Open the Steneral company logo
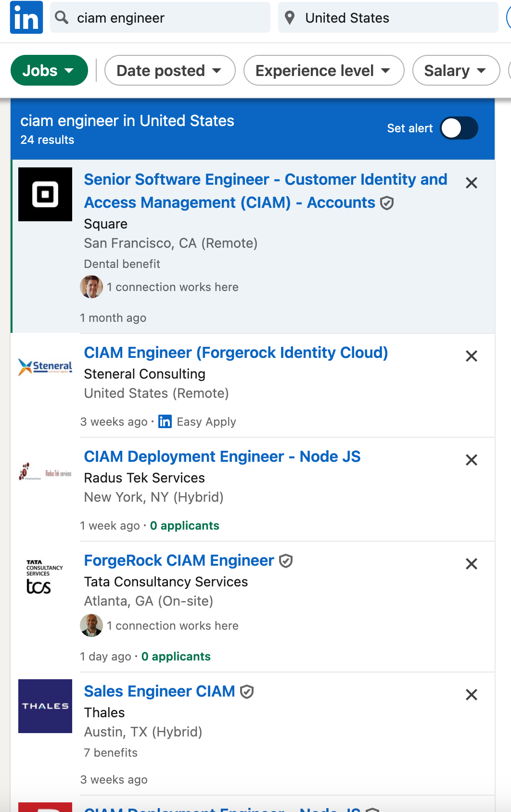This screenshot has height=812, width=511. pyautogui.click(x=45, y=367)
